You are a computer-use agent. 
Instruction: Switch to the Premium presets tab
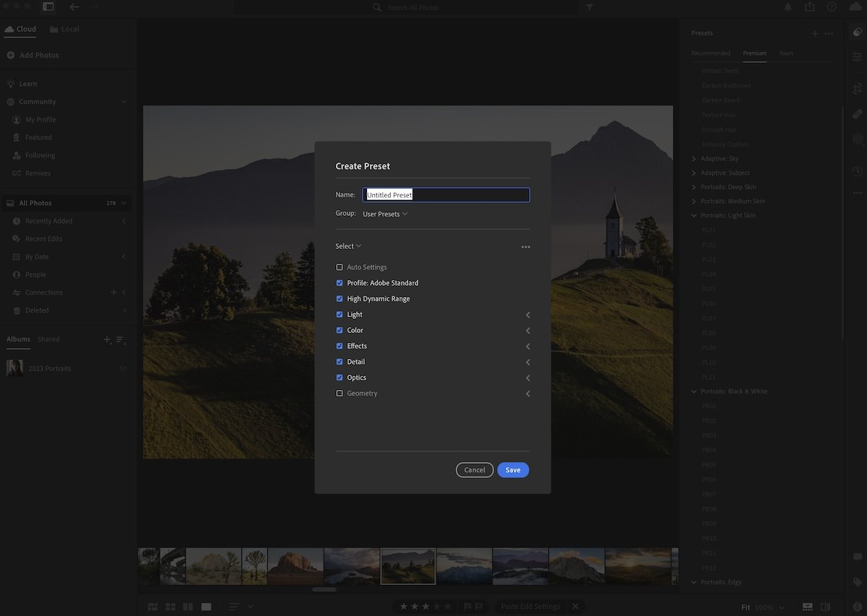[x=754, y=53]
